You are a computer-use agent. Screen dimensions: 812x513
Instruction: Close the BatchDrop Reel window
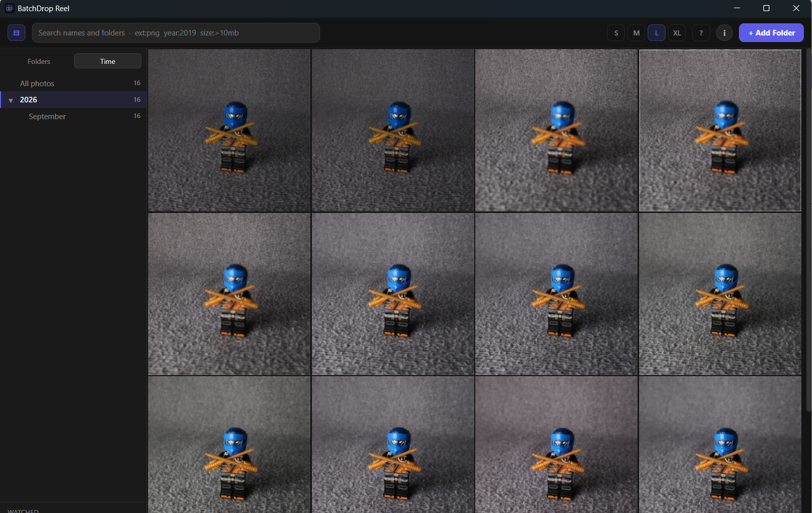point(796,8)
